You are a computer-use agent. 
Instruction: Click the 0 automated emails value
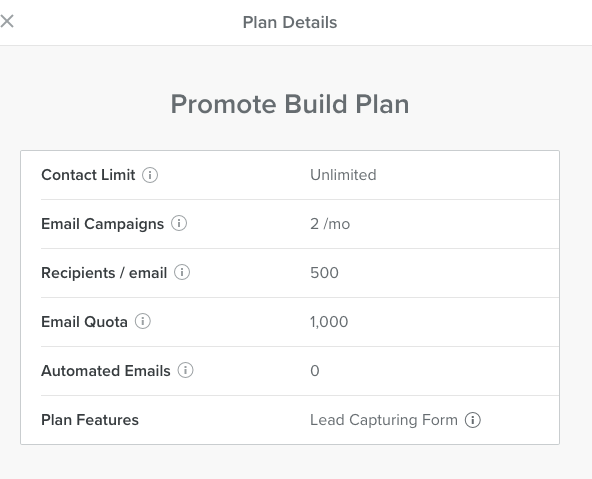coord(315,371)
